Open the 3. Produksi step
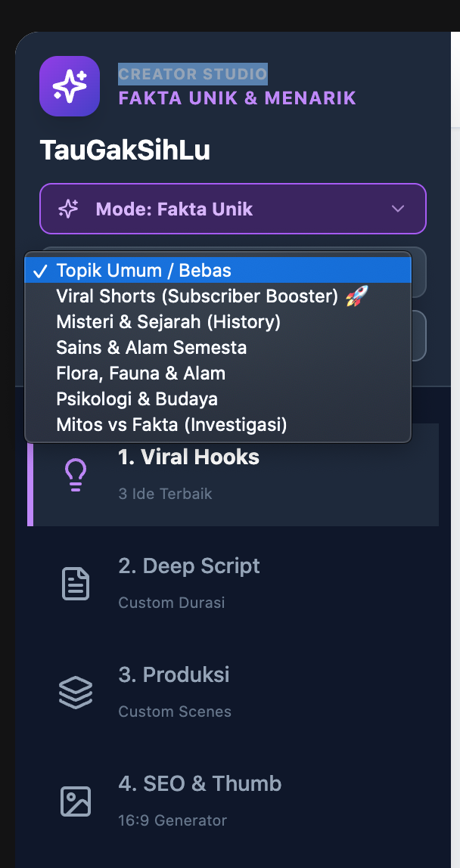The width and height of the screenshot is (460, 868). click(233, 693)
